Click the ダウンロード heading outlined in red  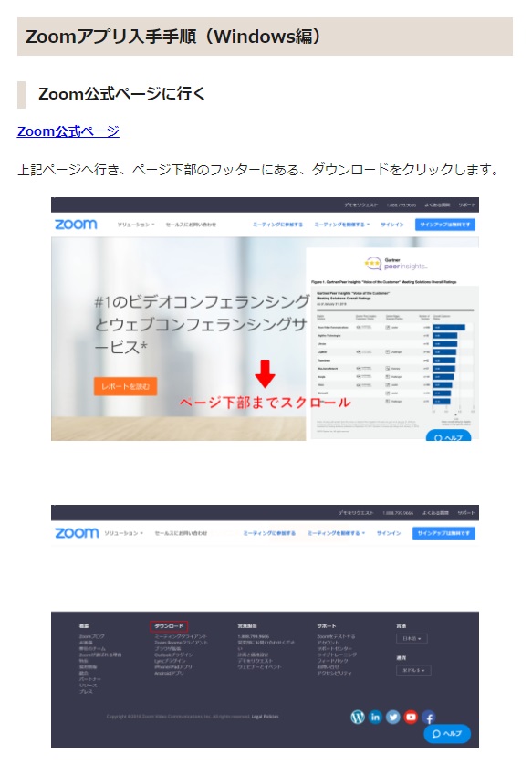(x=169, y=626)
